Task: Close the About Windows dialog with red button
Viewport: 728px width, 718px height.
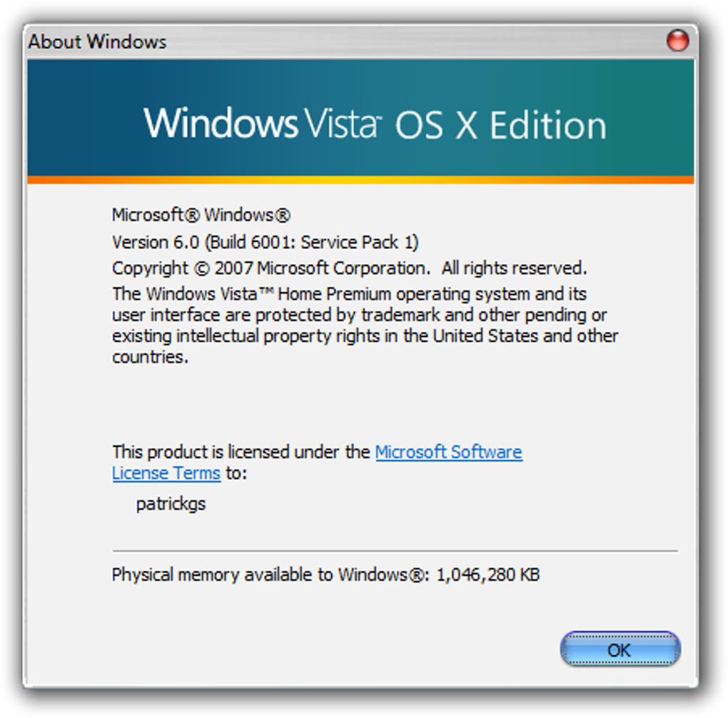Action: coord(677,40)
